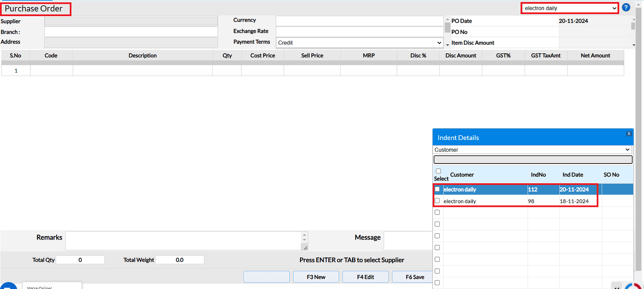The height and width of the screenshot is (289, 644).
Task: Click the Description cell in row 1
Action: coord(142,71)
